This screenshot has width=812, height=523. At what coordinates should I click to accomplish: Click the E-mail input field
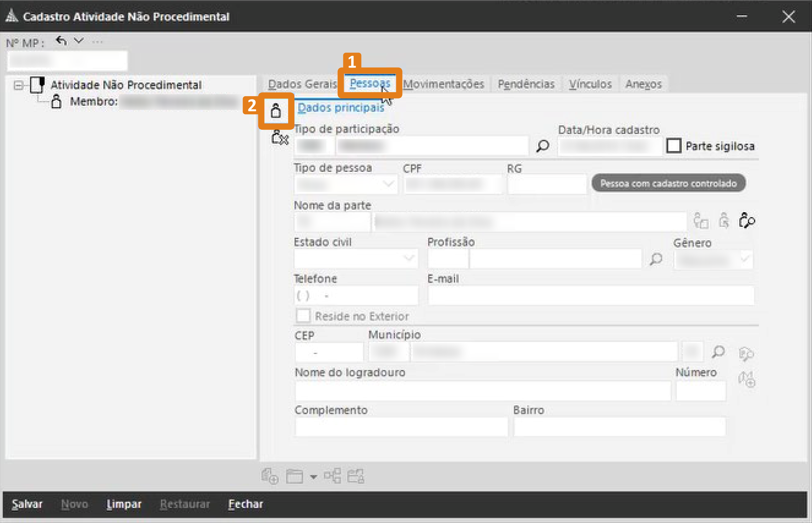[x=590, y=296]
